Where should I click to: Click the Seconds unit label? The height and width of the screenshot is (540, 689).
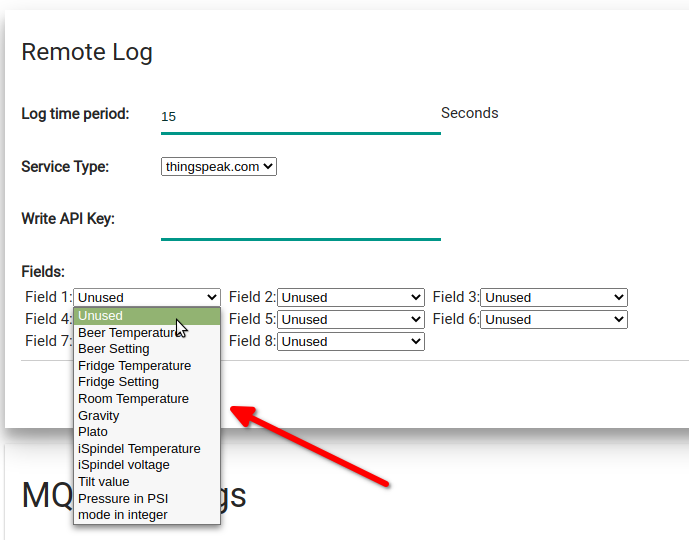click(470, 113)
